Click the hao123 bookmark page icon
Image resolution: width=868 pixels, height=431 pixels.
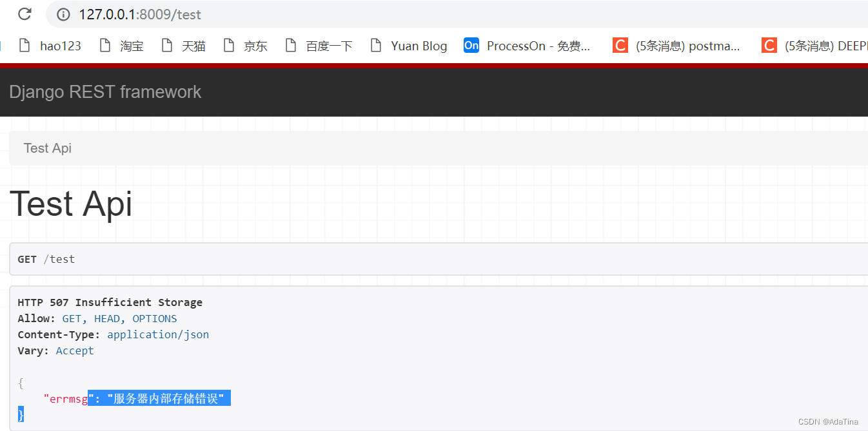coord(25,45)
